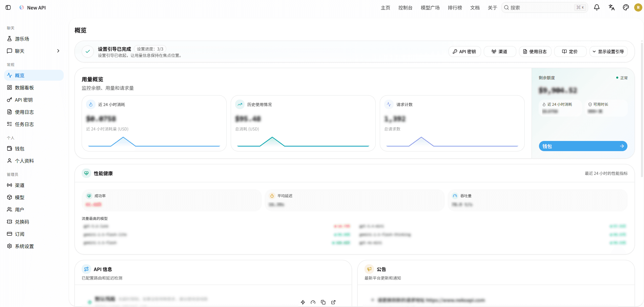Click the API 信息 route icon

tap(86, 269)
